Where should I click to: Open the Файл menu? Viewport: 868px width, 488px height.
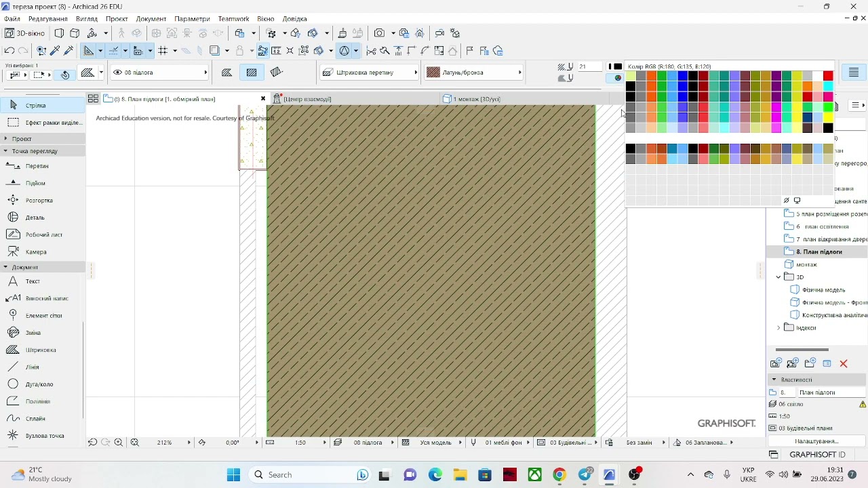12,19
